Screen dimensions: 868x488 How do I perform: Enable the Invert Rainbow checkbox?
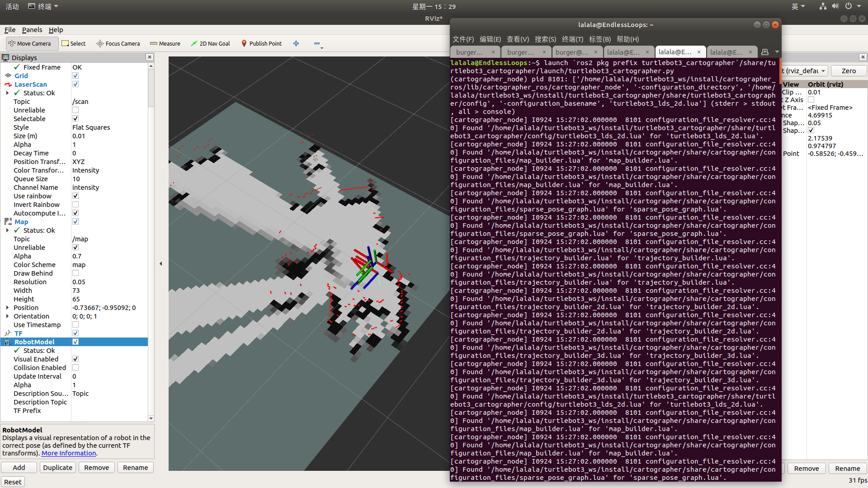(75, 205)
